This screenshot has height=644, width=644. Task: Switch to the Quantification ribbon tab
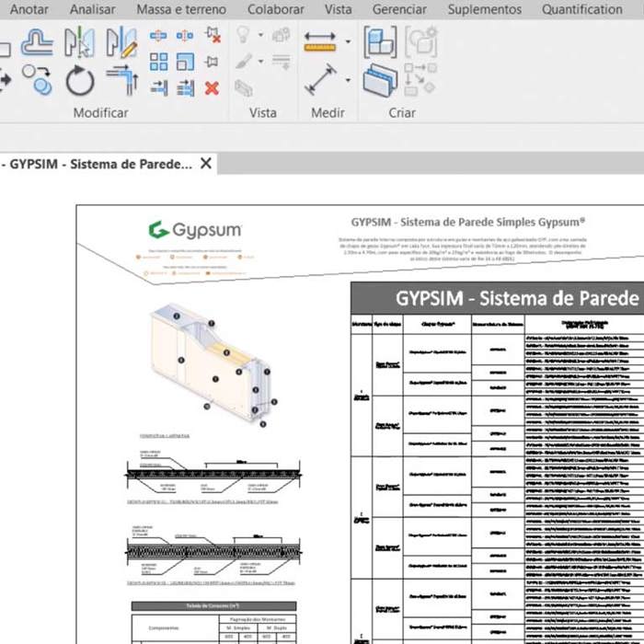582,9
